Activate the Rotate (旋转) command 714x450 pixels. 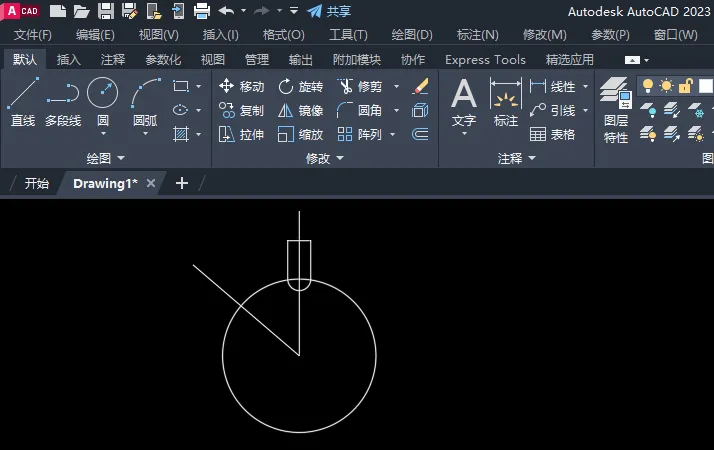(301, 86)
